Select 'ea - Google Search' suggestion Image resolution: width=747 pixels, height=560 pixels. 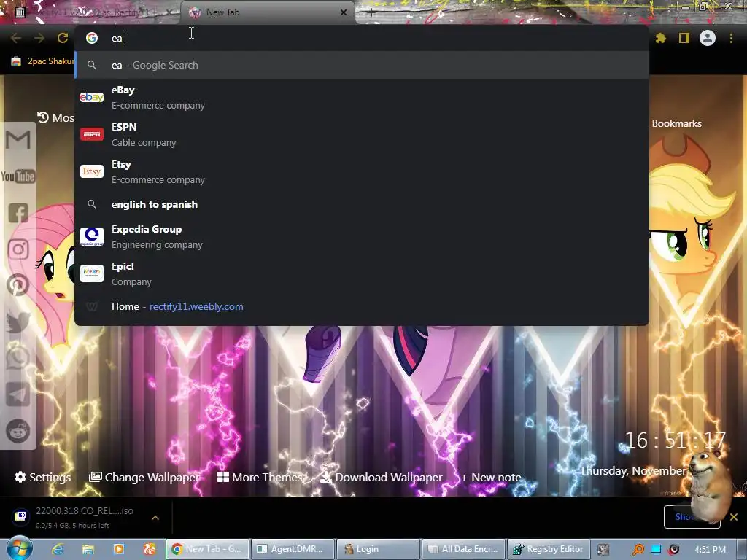362,65
